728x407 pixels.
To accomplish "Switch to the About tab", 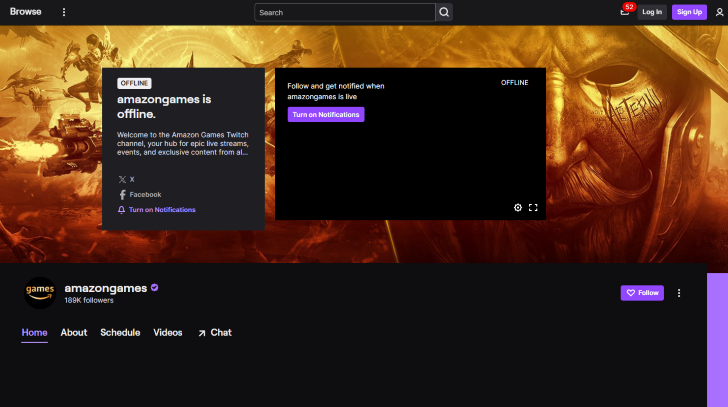I will tap(74, 333).
